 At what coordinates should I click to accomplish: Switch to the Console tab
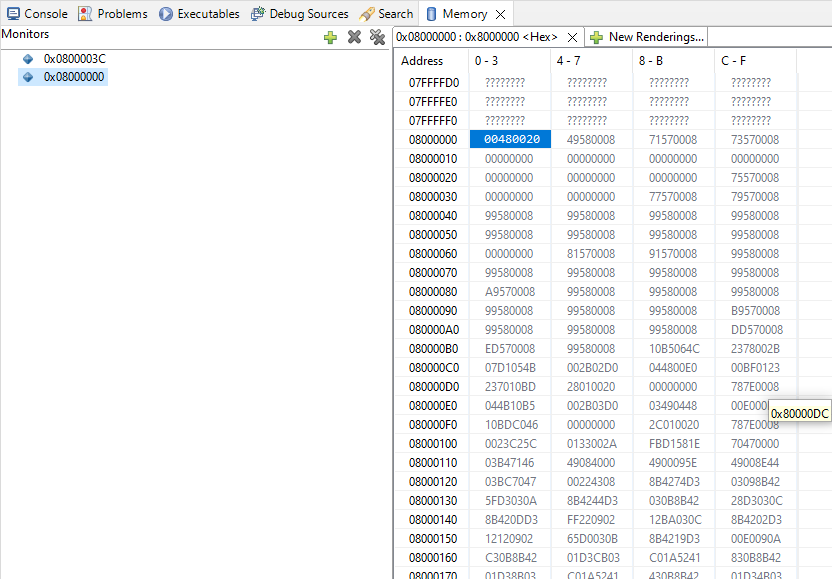36,13
